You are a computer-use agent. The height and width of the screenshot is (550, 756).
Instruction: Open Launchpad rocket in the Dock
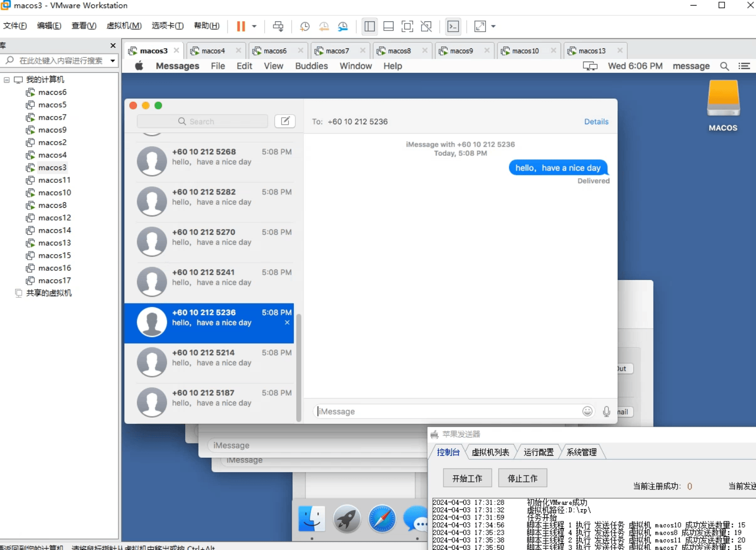(347, 518)
